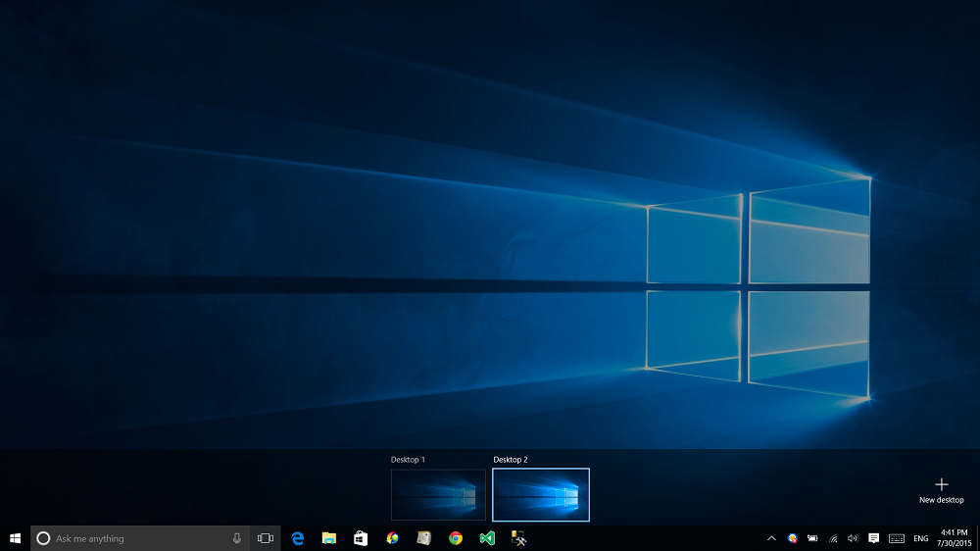Open File Explorer from taskbar
This screenshot has width=980, height=551.
point(329,538)
